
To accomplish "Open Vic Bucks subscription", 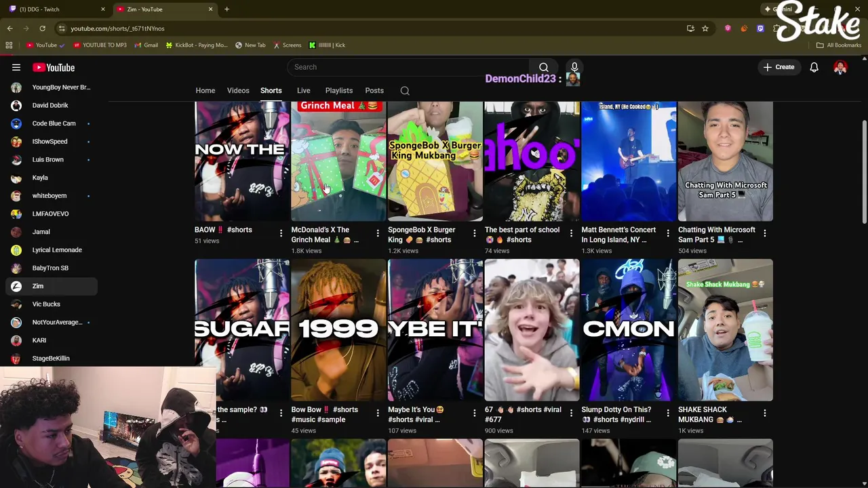I will click(52, 304).
